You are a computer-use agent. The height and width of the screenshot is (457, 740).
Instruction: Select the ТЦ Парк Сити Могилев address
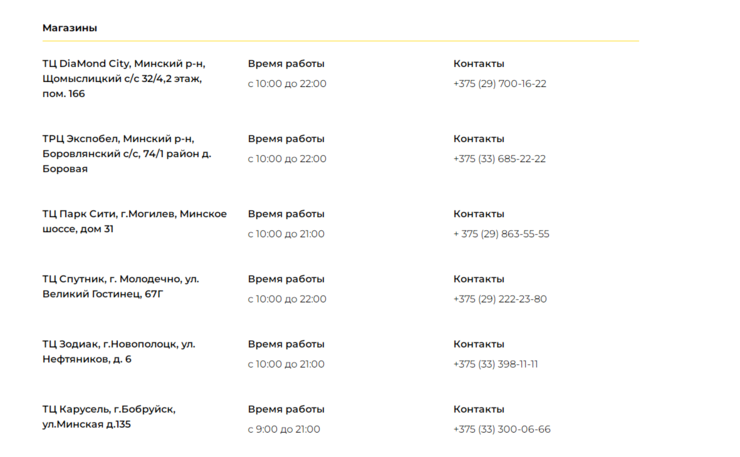[134, 221]
